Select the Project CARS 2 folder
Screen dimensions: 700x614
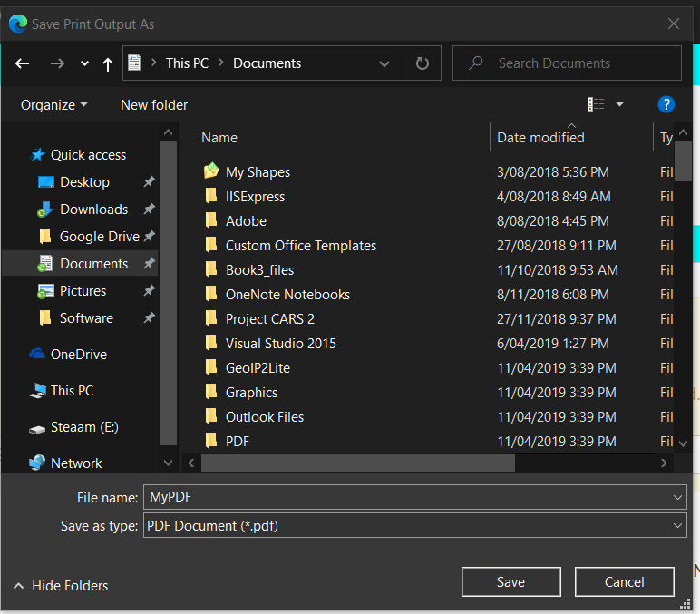[x=270, y=319]
